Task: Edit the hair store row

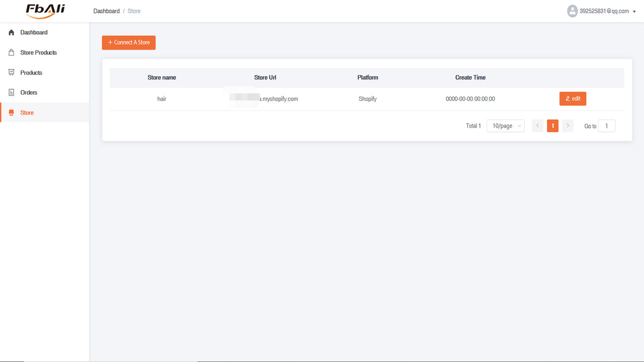Action: tap(573, 99)
